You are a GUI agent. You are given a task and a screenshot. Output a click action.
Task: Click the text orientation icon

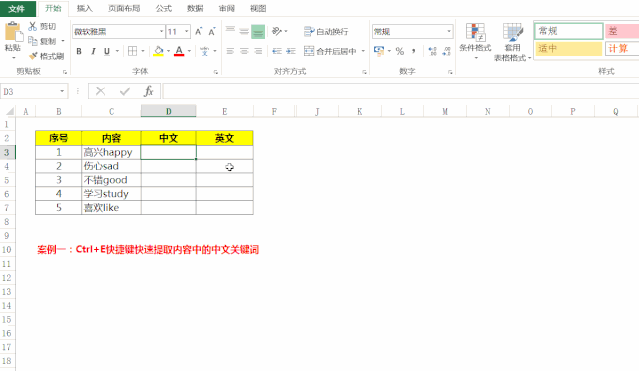click(x=277, y=31)
